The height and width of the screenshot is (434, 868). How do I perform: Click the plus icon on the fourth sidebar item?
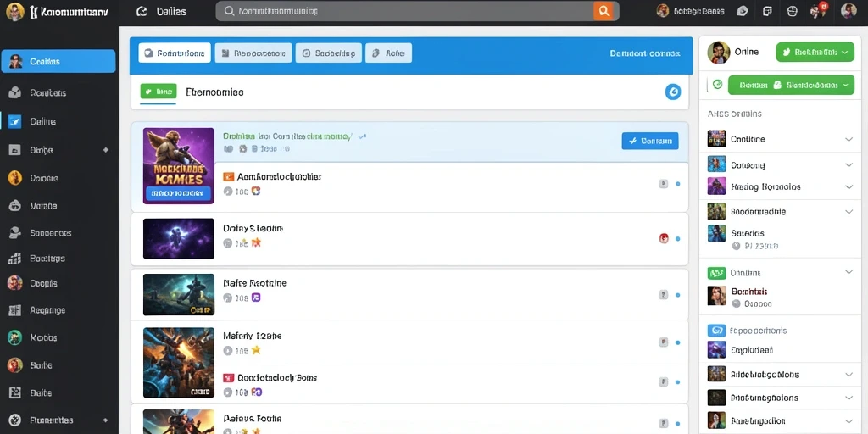(106, 149)
